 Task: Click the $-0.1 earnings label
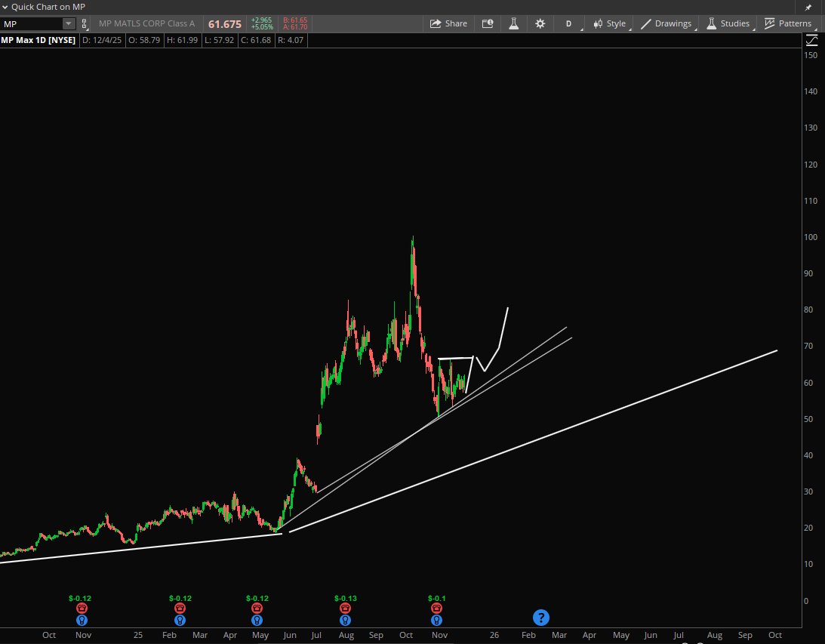coord(437,598)
